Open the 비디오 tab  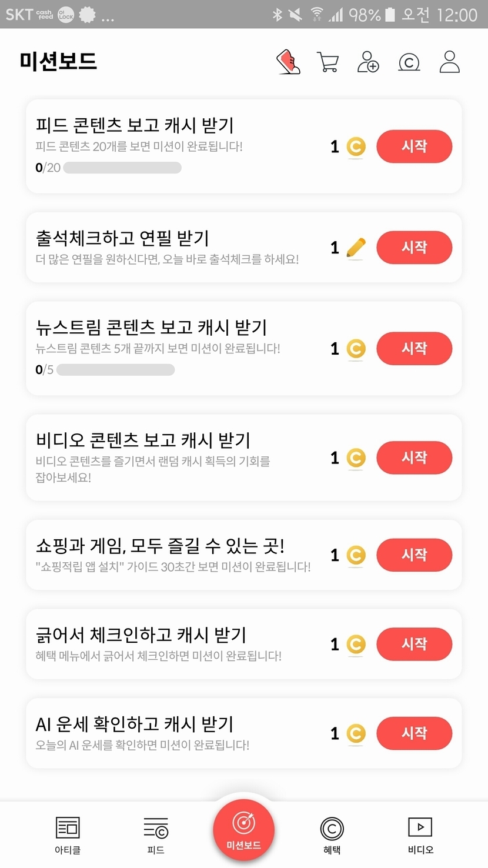[x=420, y=834]
